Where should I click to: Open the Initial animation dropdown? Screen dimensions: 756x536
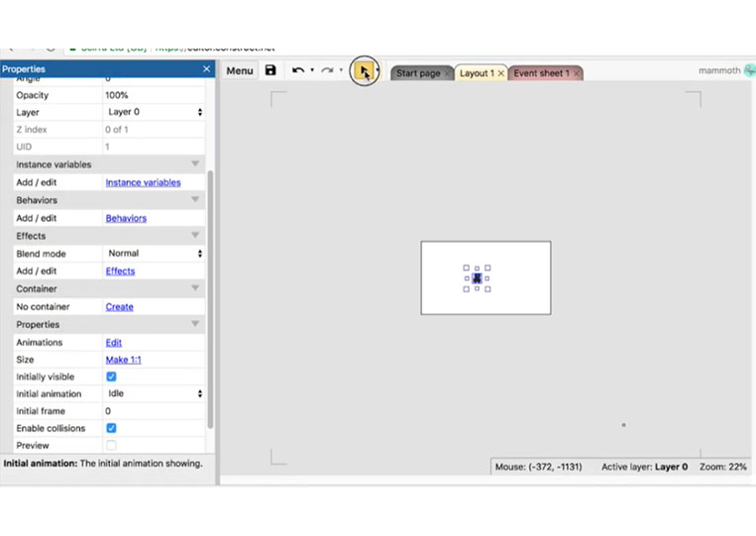155,393
